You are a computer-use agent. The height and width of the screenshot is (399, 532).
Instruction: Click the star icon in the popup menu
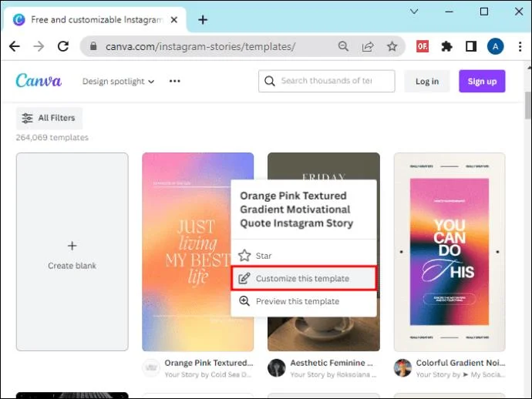244,255
